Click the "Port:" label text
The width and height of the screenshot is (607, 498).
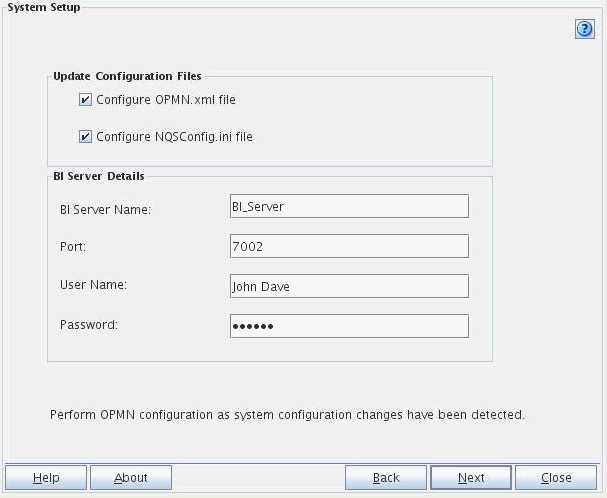pos(74,246)
